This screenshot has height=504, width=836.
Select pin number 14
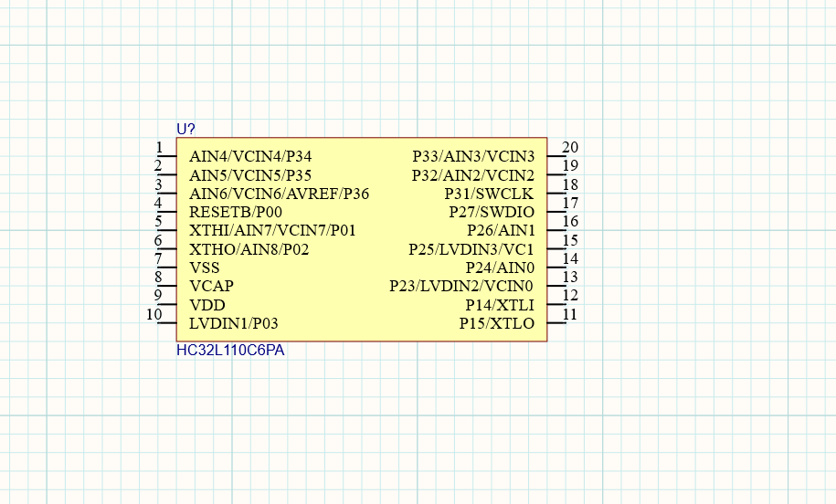click(570, 258)
